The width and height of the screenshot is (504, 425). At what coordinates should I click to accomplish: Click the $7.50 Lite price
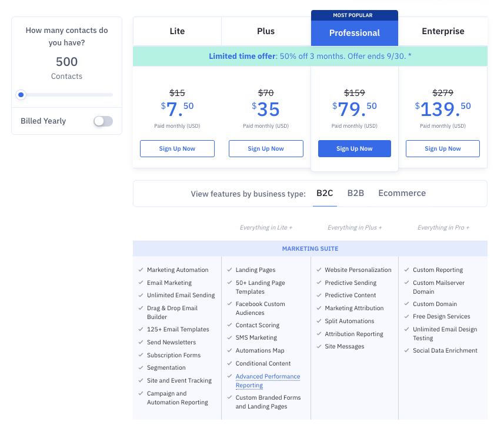177,109
